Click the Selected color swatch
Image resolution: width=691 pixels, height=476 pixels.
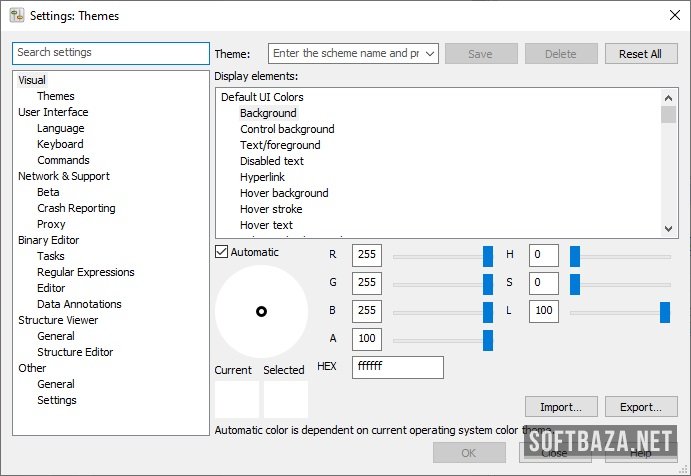285,399
